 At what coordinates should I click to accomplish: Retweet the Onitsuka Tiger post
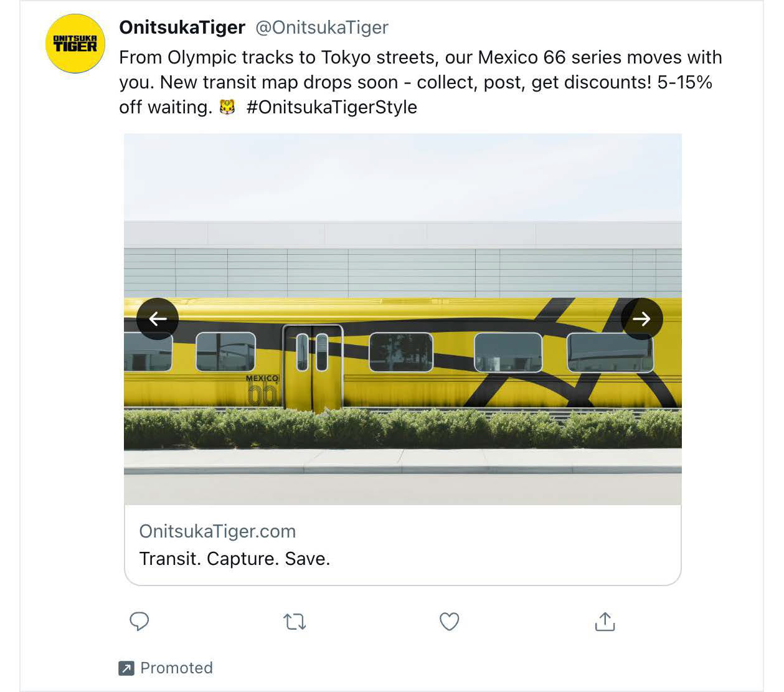pos(295,622)
